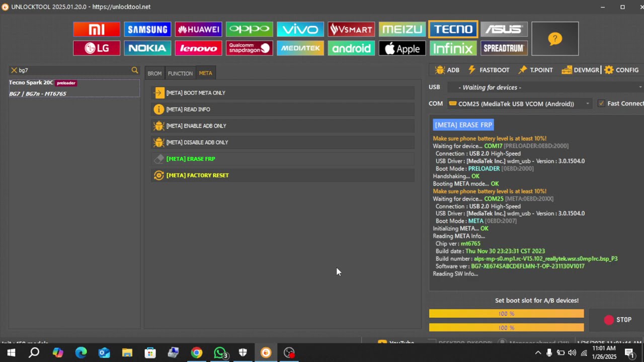This screenshot has width=644, height=362.
Task: Pick the Nokia brand tile
Action: tap(147, 48)
